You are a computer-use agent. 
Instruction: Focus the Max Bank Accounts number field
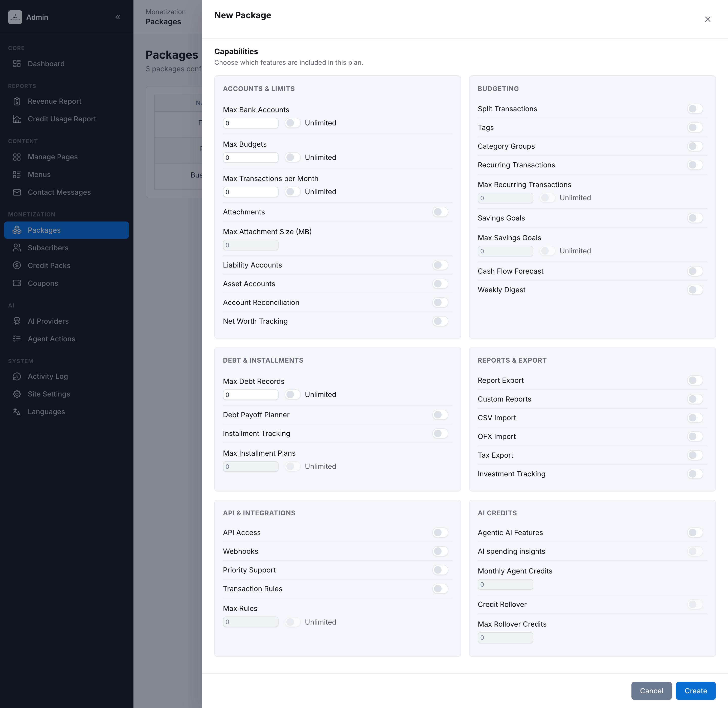pos(251,123)
